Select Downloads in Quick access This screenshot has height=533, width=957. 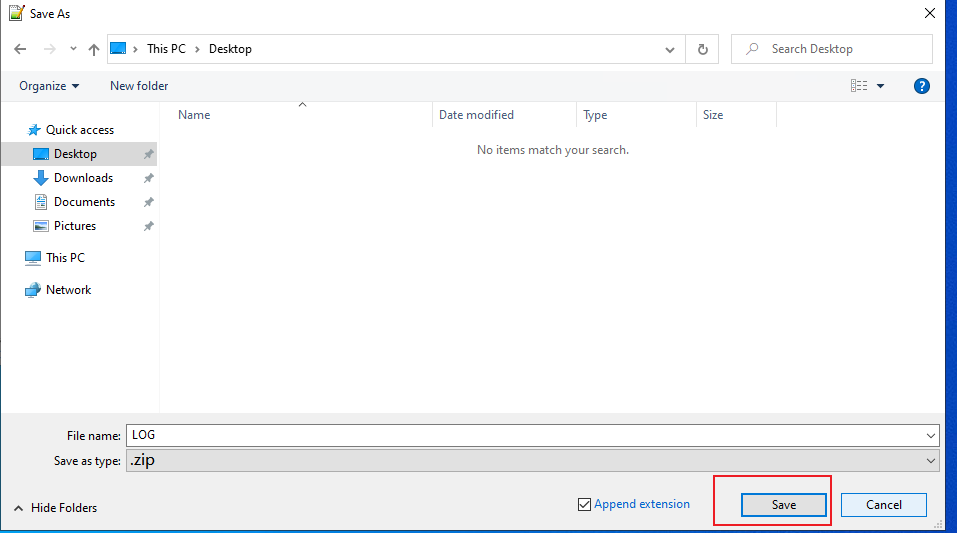[x=83, y=178]
